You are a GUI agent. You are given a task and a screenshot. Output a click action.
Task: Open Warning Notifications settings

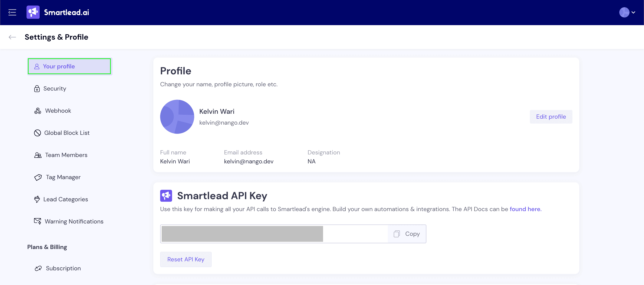(74, 222)
